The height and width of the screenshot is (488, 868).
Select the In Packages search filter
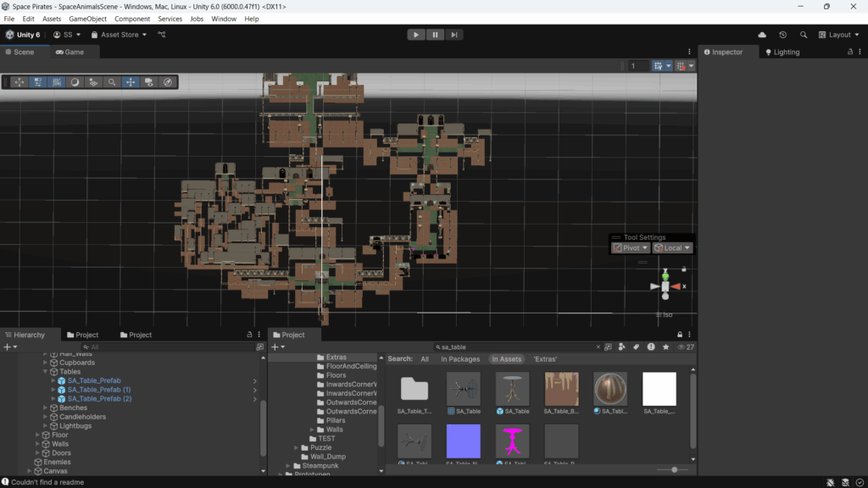click(x=460, y=359)
